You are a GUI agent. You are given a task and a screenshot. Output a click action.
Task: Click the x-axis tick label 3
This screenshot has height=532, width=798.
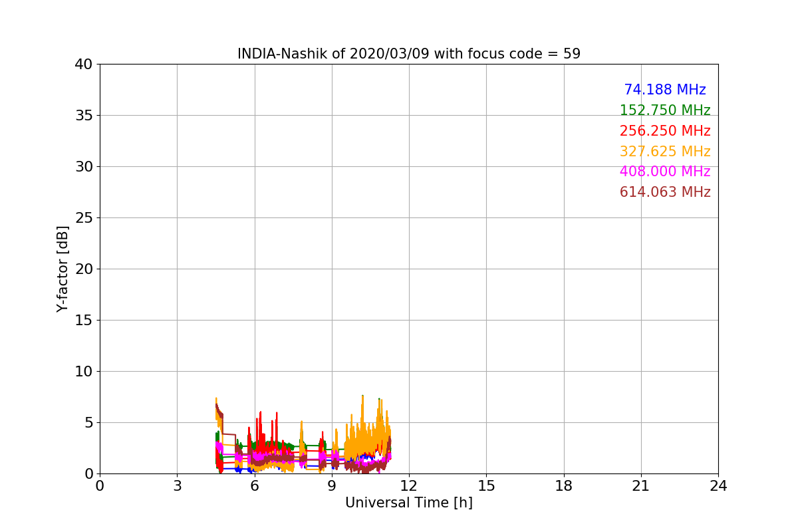click(x=177, y=486)
